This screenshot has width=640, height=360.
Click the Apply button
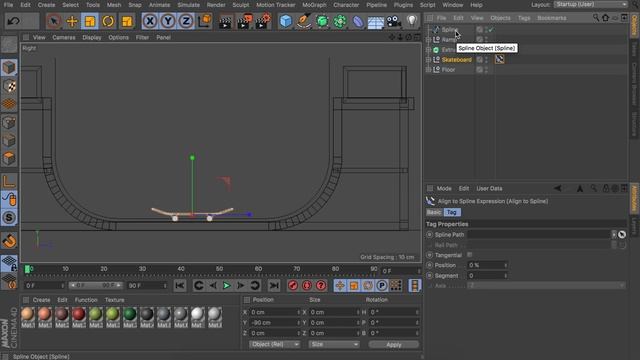pyautogui.click(x=393, y=344)
